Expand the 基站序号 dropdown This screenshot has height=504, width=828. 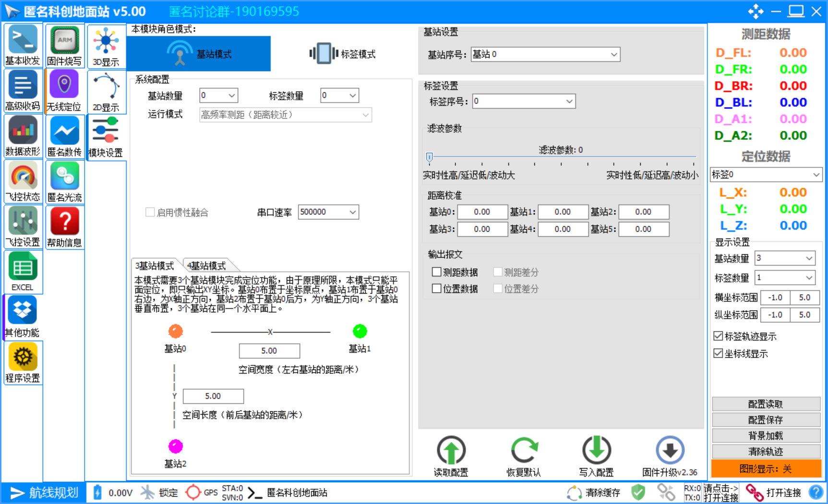pyautogui.click(x=545, y=54)
